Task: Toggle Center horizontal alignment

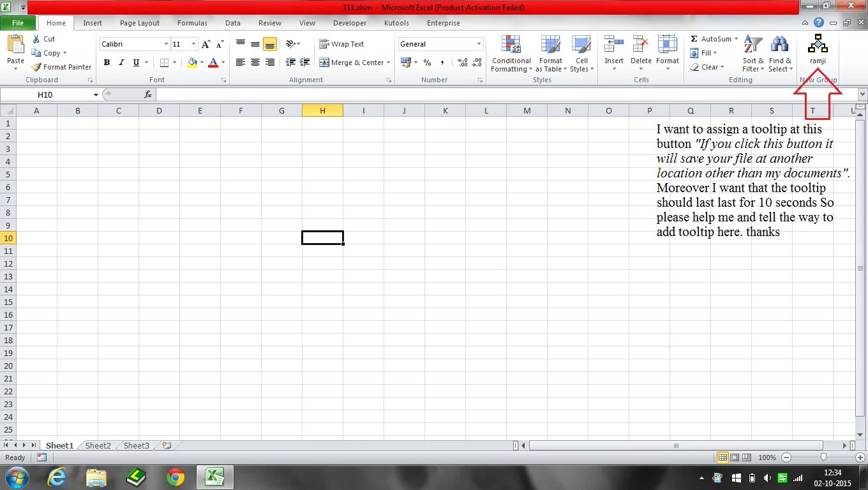Action: click(x=255, y=63)
